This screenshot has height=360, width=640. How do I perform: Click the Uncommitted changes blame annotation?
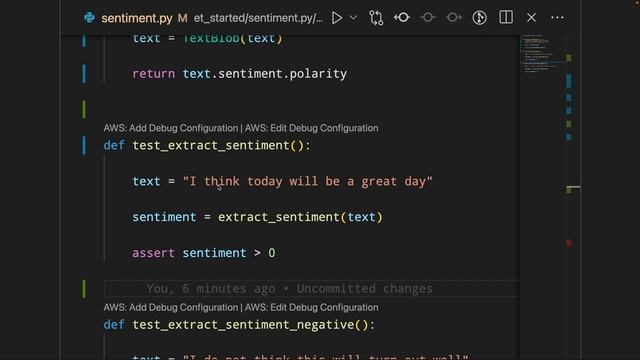(289, 289)
